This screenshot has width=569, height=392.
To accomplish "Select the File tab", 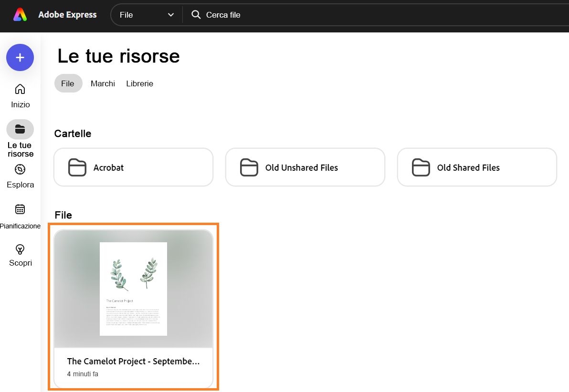I will pos(68,83).
